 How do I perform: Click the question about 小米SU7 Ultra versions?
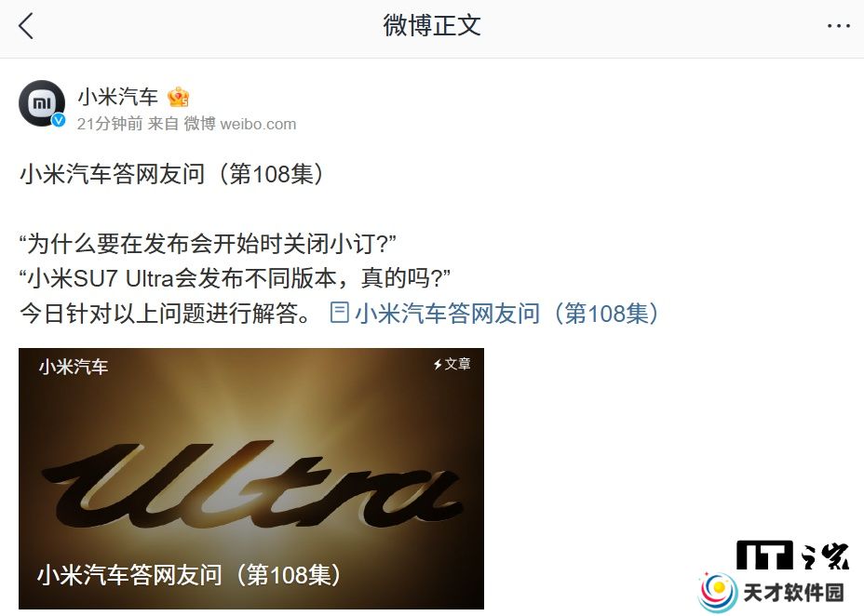tap(235, 278)
